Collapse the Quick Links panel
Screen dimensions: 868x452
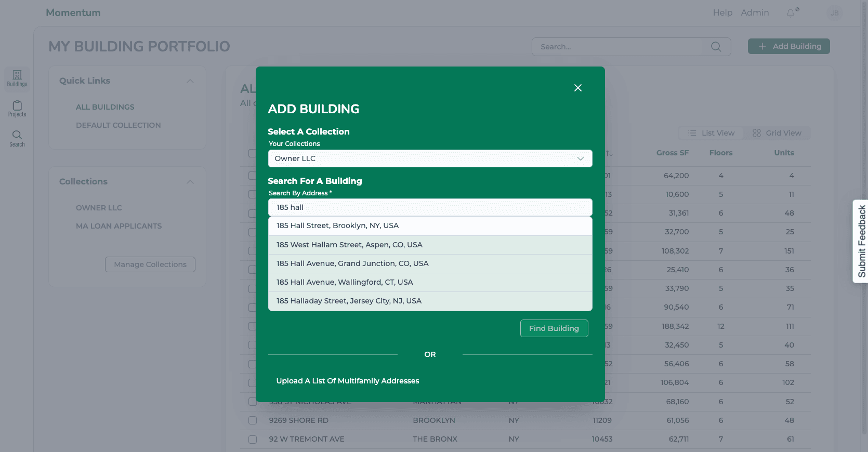(x=190, y=81)
